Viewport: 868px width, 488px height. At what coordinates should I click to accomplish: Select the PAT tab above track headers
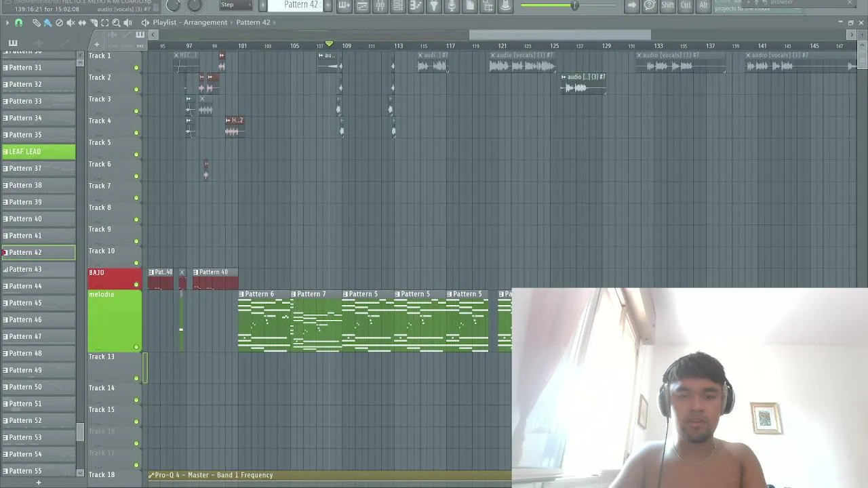140,46
